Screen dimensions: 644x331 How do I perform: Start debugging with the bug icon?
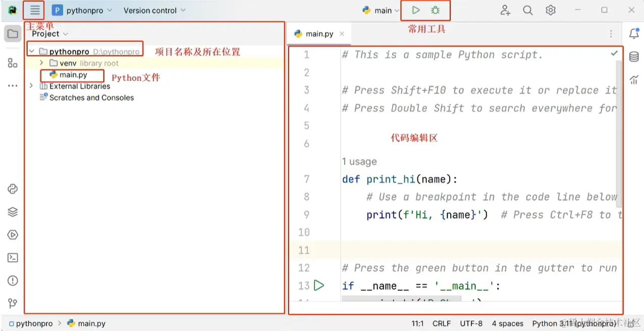[x=435, y=10]
